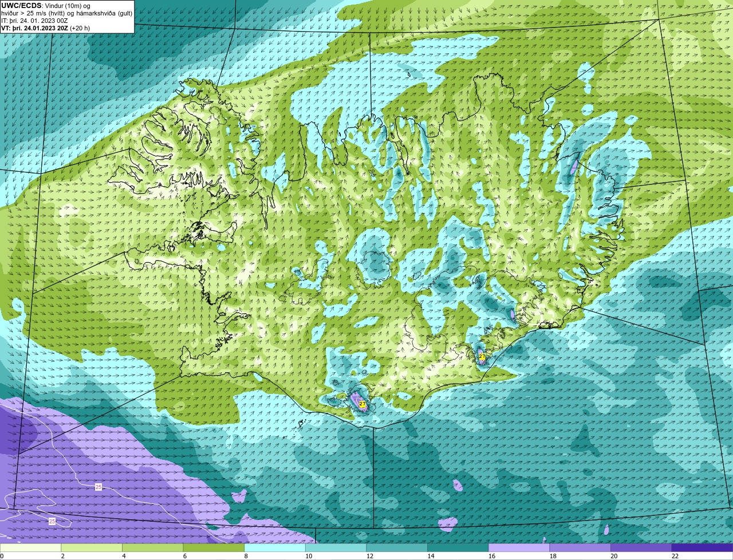The height and width of the screenshot is (560, 733).
Task: Click the UWC/ECDS title text
Action: [21, 6]
